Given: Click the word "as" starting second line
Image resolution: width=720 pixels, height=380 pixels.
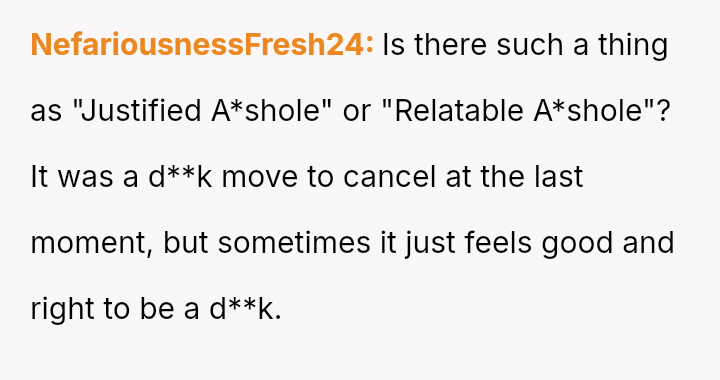Looking at the screenshot, I should click(46, 112).
